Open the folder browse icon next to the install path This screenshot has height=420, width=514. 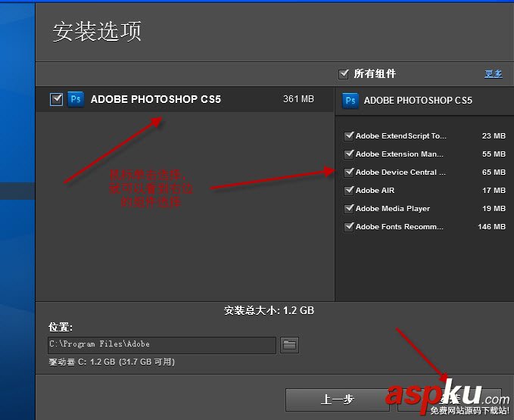[x=289, y=345]
